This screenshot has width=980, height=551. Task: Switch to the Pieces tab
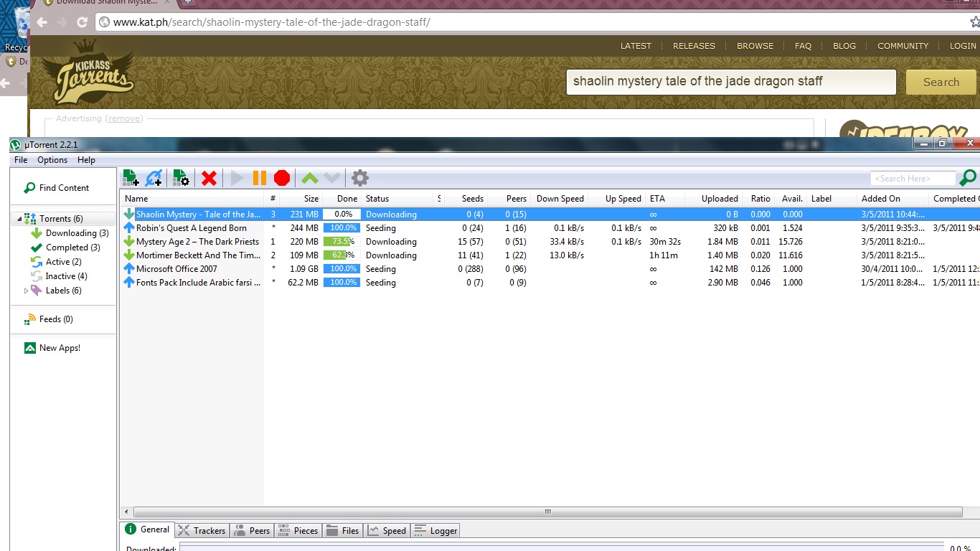pos(298,531)
